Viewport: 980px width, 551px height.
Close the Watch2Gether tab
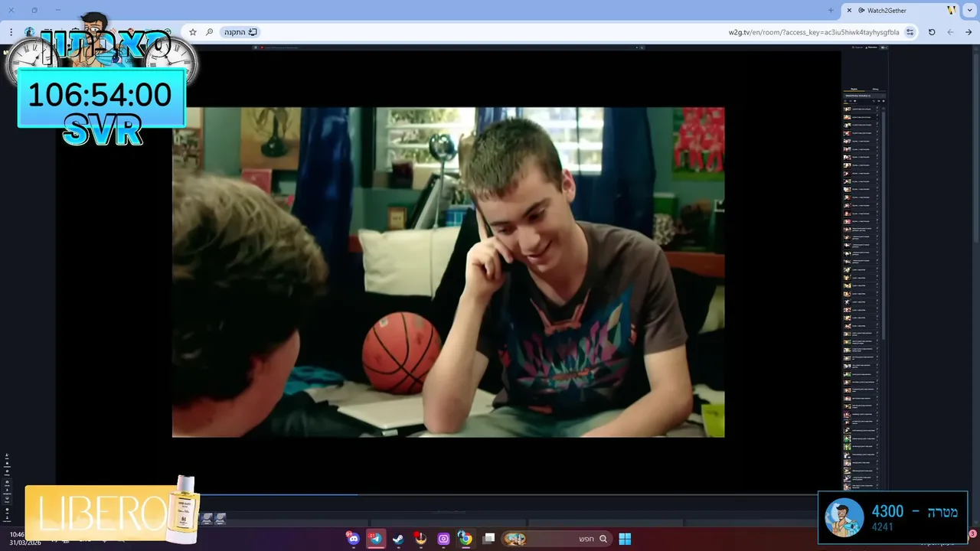tap(849, 10)
